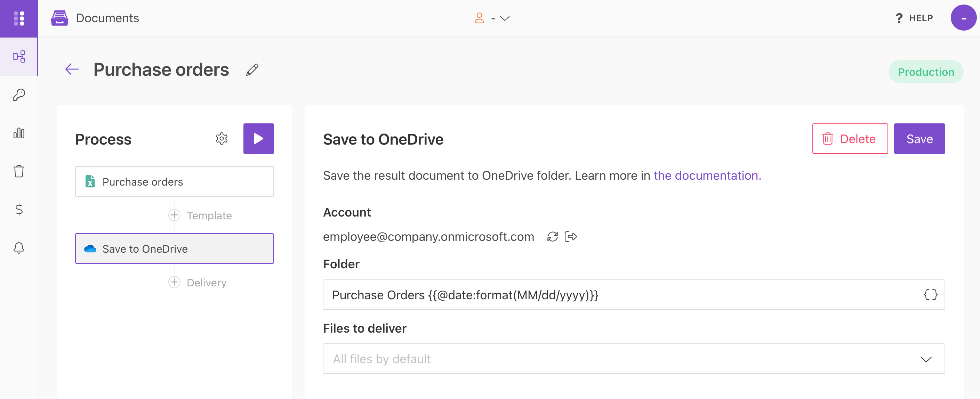This screenshot has width=980, height=399.
Task: Sign out of the OneDrive account
Action: pyautogui.click(x=571, y=237)
